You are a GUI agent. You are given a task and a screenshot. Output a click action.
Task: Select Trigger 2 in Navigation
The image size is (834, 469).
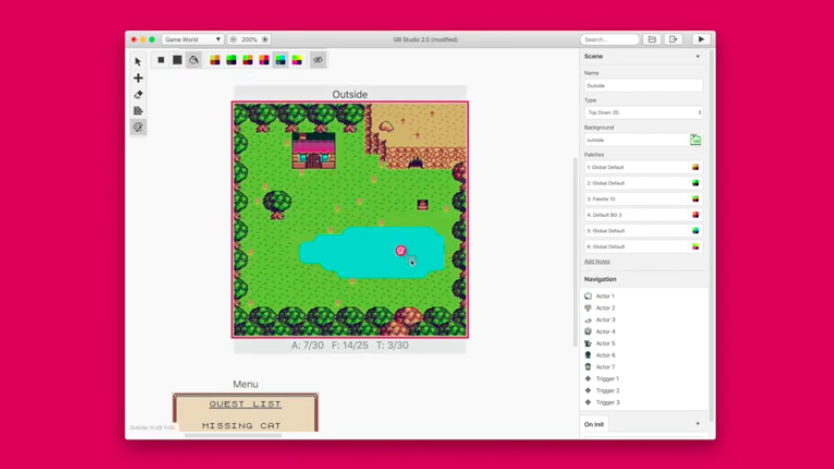(644, 390)
